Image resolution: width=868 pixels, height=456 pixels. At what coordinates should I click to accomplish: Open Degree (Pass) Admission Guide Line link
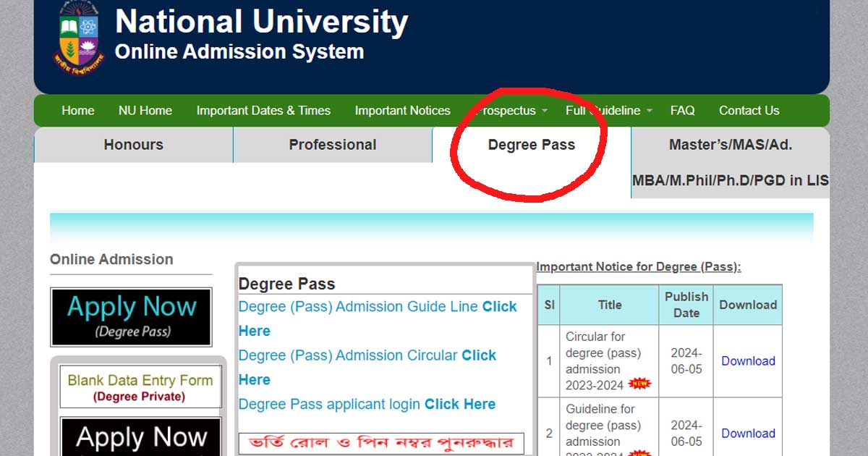tap(378, 318)
